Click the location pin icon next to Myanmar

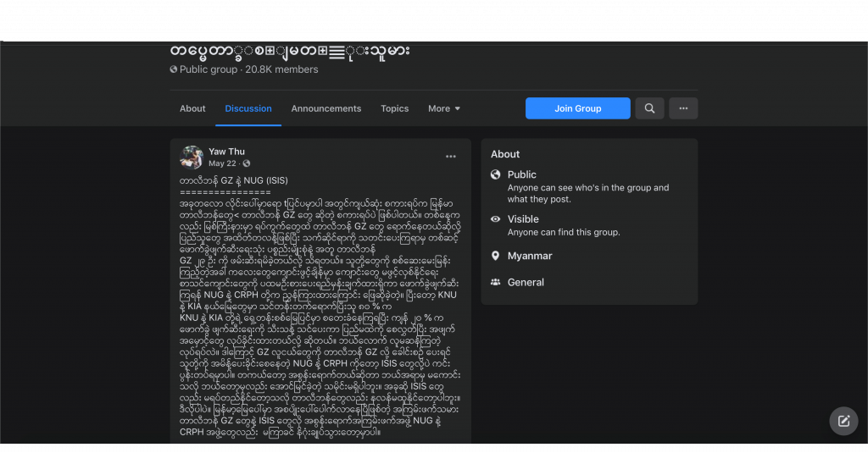(495, 256)
